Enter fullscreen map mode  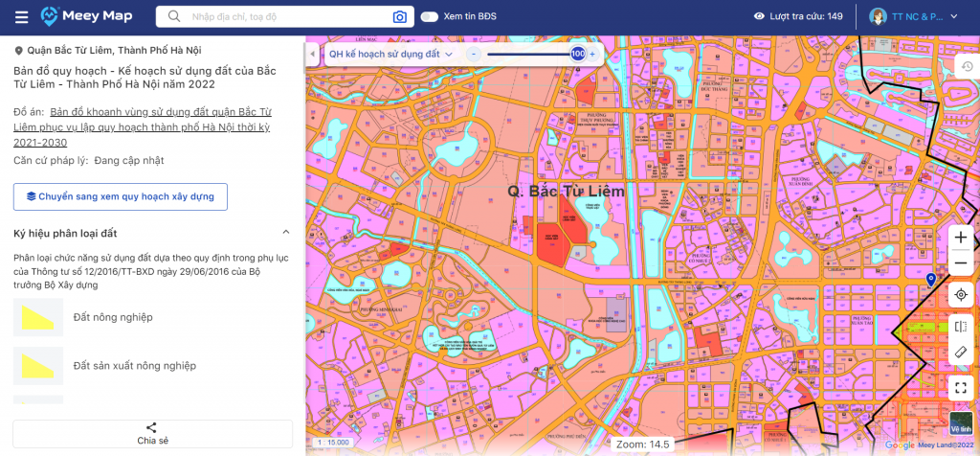(x=961, y=388)
